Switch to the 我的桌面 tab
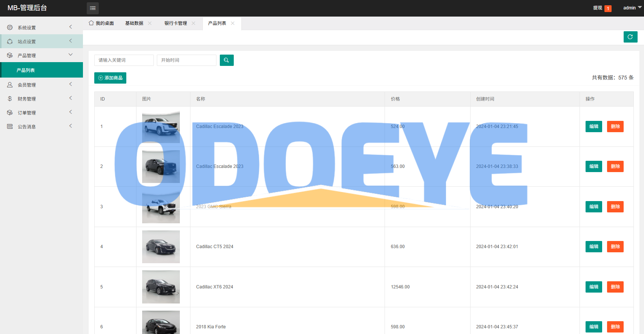This screenshot has width=644, height=334. (x=101, y=23)
